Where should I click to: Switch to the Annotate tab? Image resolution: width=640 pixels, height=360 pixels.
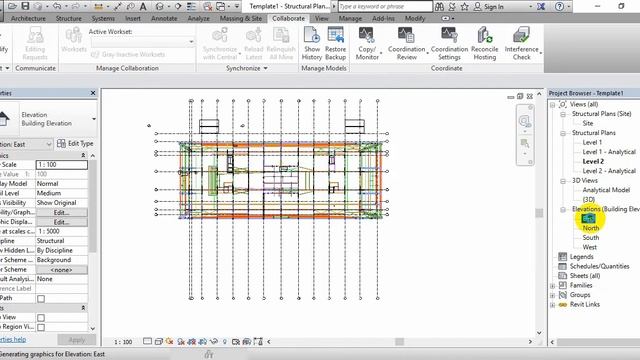(164, 18)
